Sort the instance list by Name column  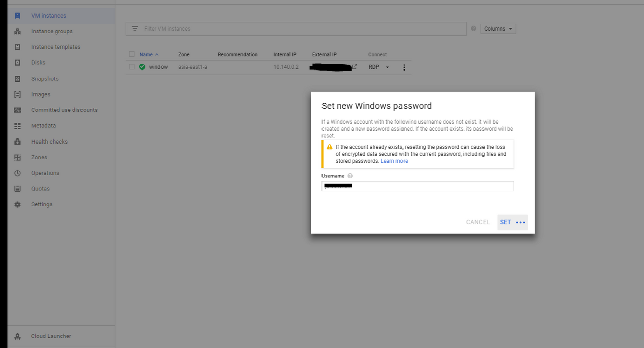[146, 54]
